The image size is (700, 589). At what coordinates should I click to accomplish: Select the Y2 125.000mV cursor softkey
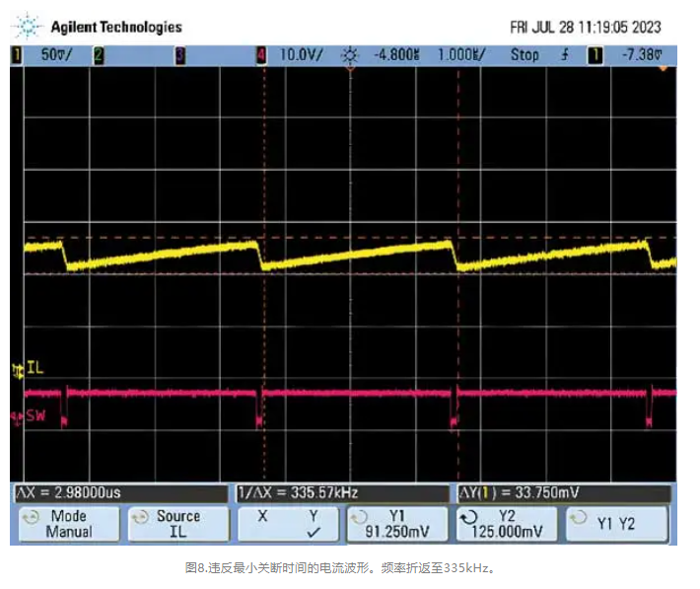[507, 524]
